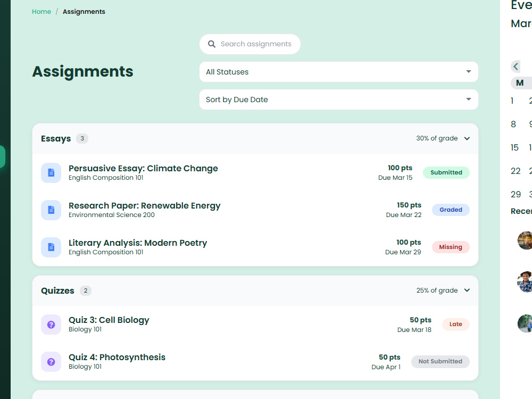Click the Assignments breadcrumb
532x399 pixels.
tap(84, 12)
